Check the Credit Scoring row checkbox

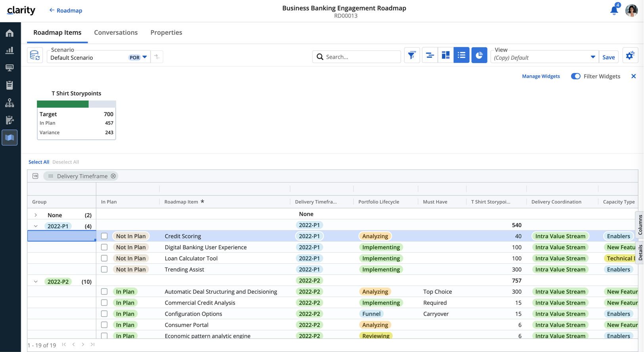104,236
